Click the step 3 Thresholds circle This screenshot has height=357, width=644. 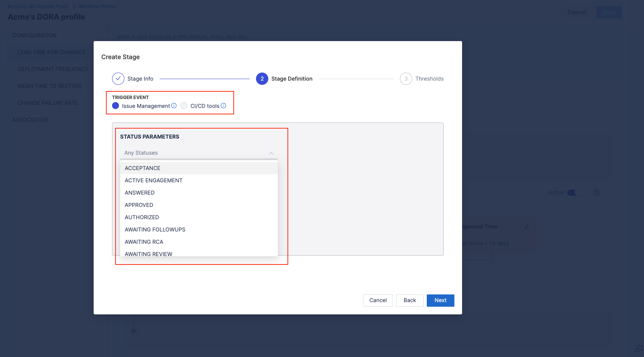tap(406, 79)
